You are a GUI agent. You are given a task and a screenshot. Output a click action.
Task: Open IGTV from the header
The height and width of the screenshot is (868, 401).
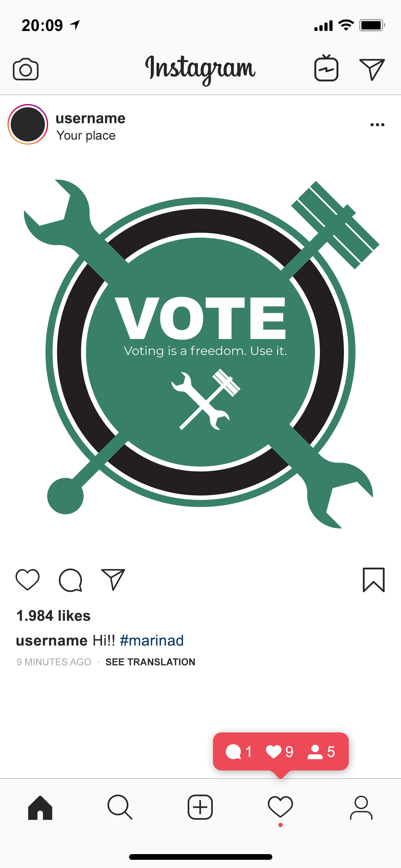pyautogui.click(x=326, y=68)
